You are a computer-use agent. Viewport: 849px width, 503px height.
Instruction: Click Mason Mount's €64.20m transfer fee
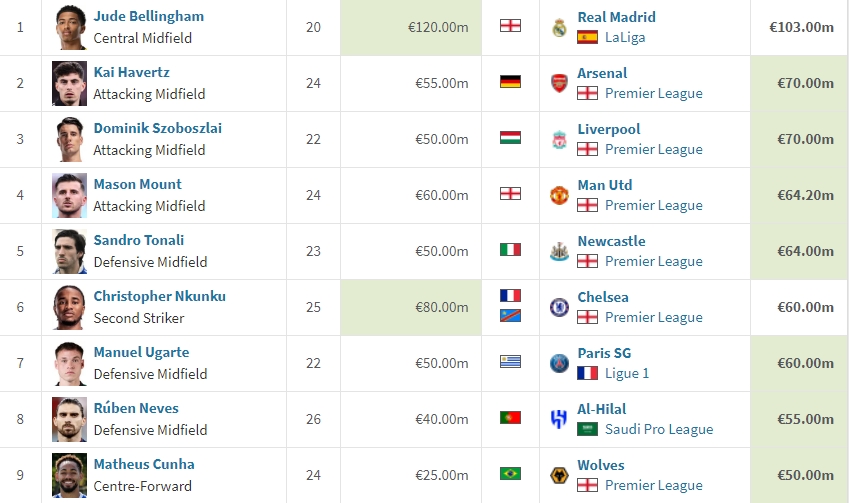click(805, 195)
